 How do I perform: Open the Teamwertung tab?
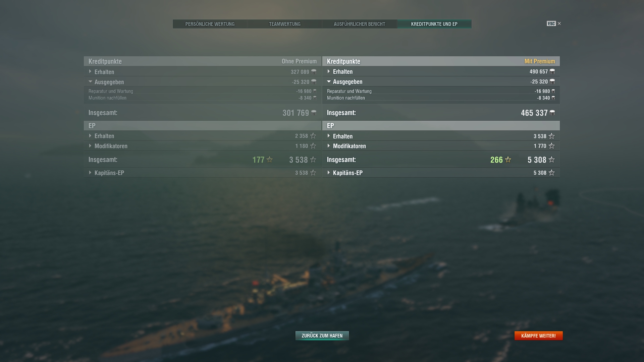(285, 24)
